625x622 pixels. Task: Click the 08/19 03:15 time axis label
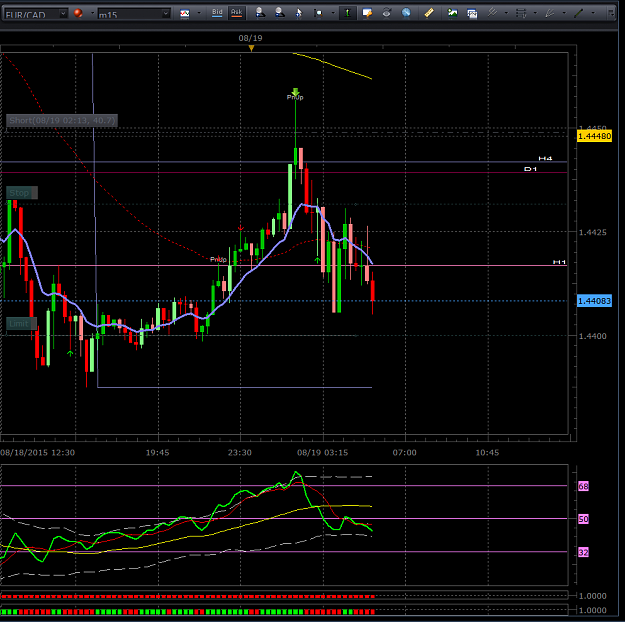322,453
